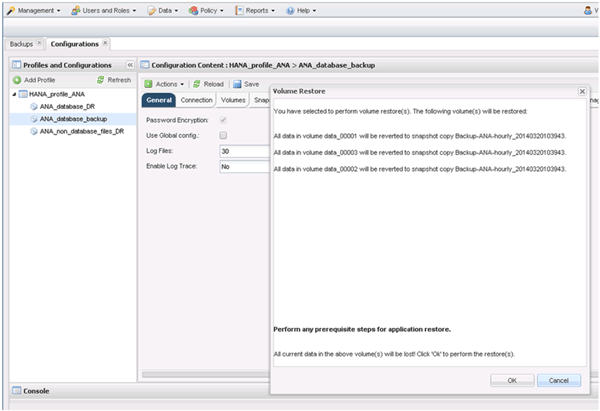Click the Log Files input field
600x411 pixels.
(x=244, y=151)
